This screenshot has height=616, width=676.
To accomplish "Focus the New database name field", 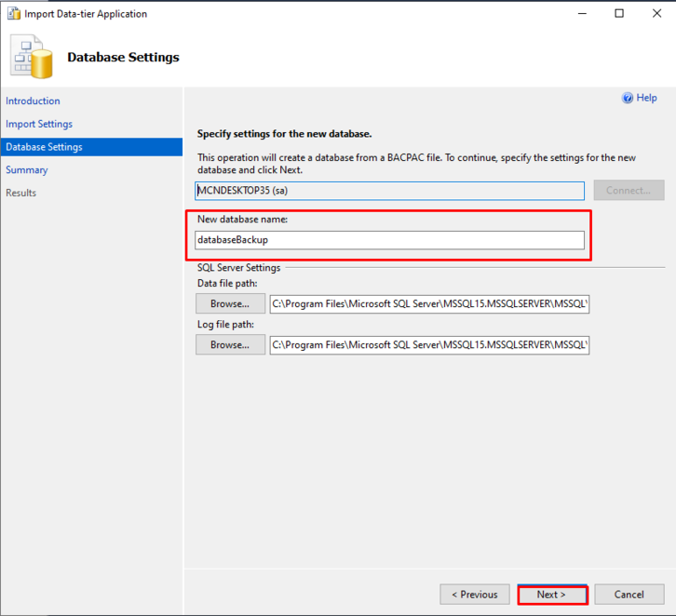I will [390, 240].
